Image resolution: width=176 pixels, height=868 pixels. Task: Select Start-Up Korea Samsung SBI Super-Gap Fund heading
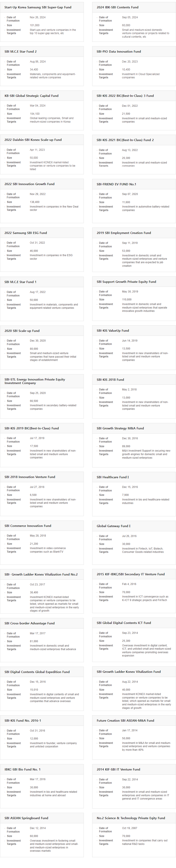coord(38,7)
